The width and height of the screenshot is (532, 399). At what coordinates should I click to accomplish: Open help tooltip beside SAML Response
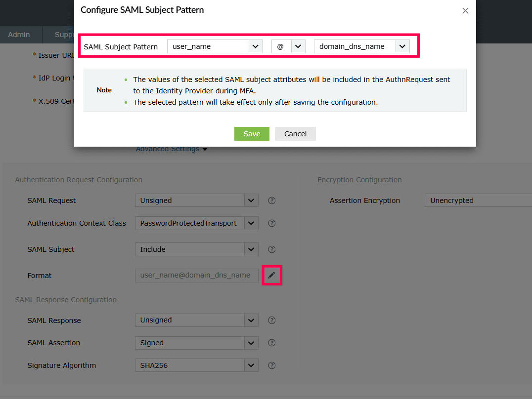coord(271,320)
